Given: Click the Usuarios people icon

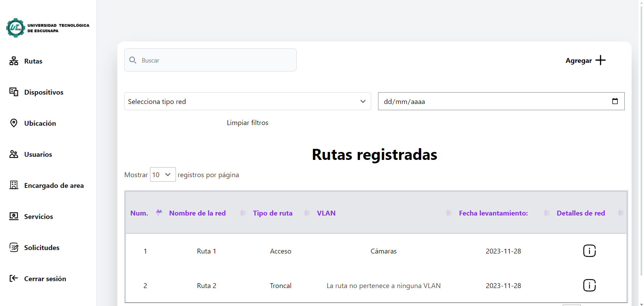Looking at the screenshot, I should click(14, 154).
